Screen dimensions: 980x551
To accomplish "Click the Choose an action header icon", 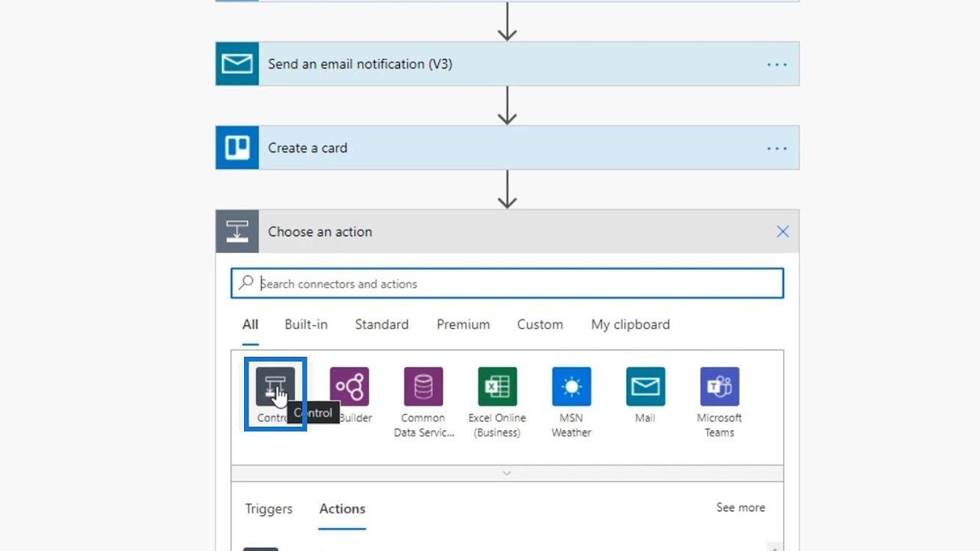I will pos(237,232).
